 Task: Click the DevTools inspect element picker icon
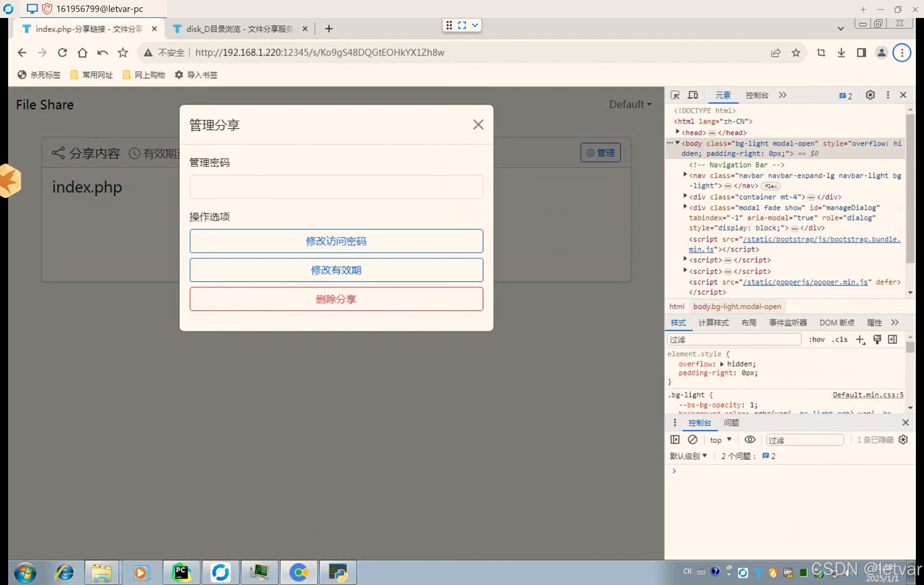point(675,95)
